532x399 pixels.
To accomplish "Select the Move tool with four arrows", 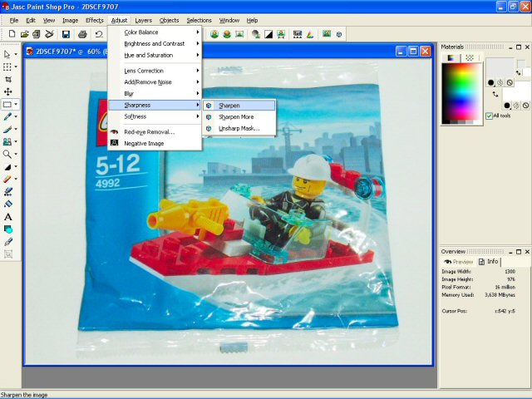I will (8, 91).
